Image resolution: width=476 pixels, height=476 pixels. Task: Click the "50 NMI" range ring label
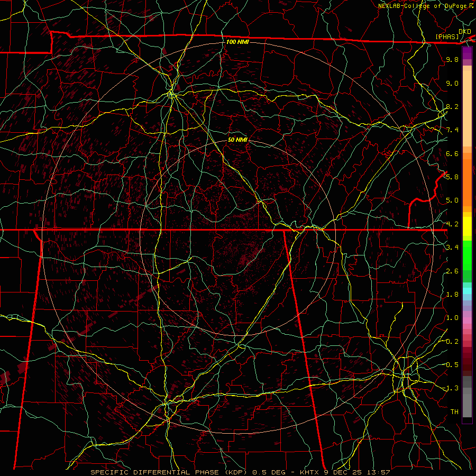(x=237, y=140)
